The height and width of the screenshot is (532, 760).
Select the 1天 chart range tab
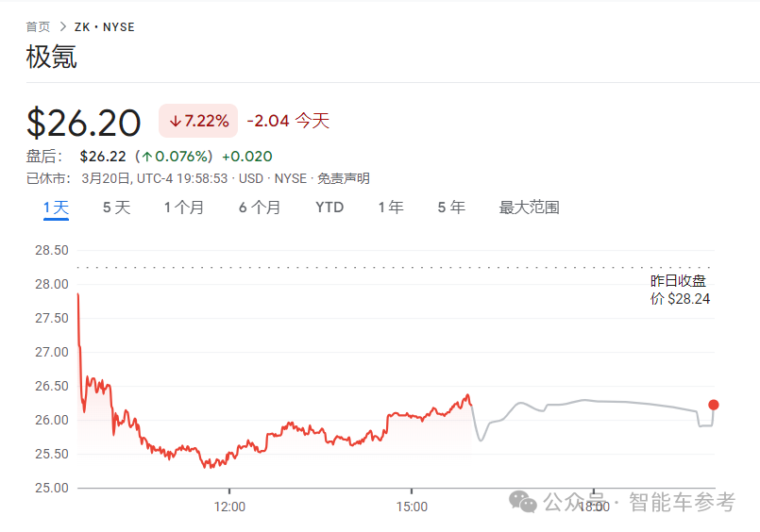(x=57, y=208)
